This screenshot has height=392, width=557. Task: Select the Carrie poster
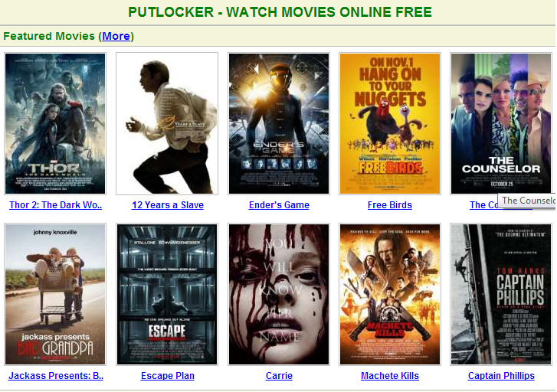tap(279, 294)
